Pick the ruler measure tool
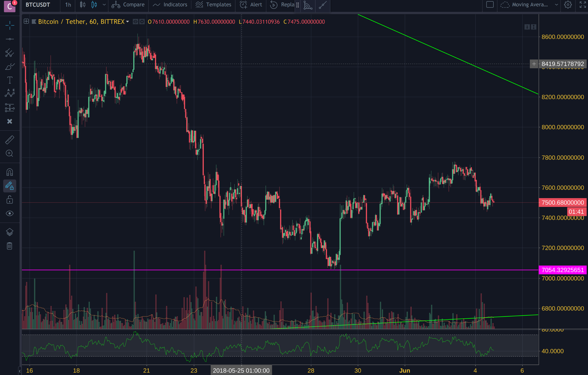588x375 pixels. 10,140
